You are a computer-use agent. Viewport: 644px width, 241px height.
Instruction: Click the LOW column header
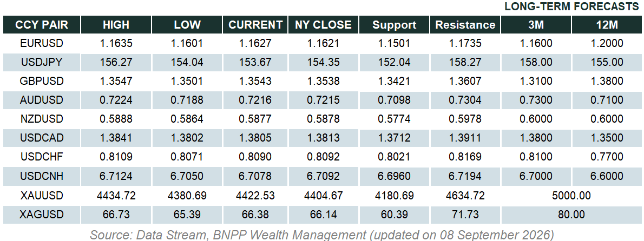187,25
